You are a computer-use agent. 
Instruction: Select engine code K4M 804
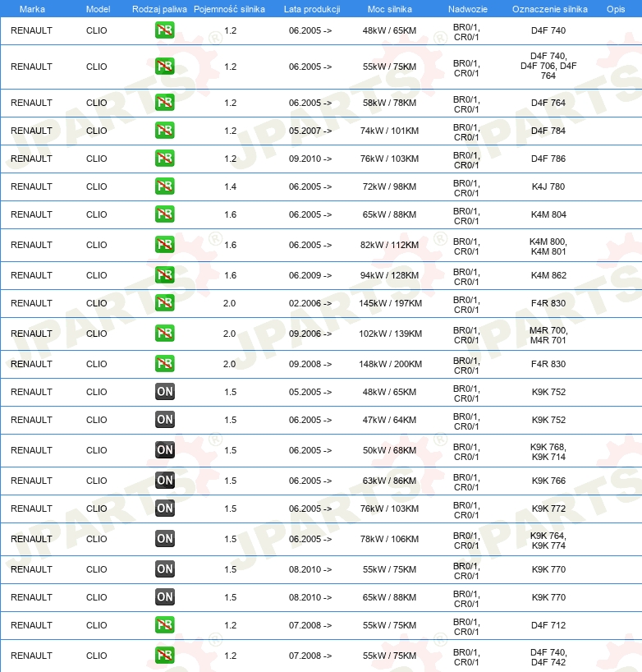pos(548,214)
